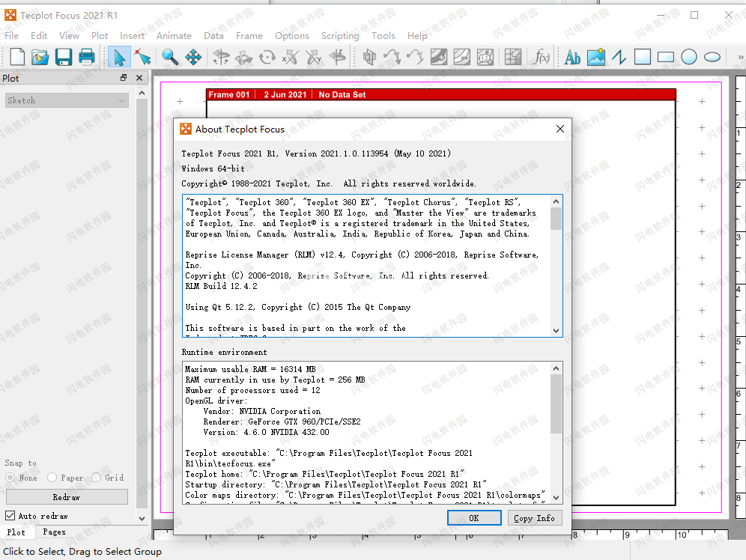Open the View menu
The height and width of the screenshot is (560, 746).
pos(69,36)
